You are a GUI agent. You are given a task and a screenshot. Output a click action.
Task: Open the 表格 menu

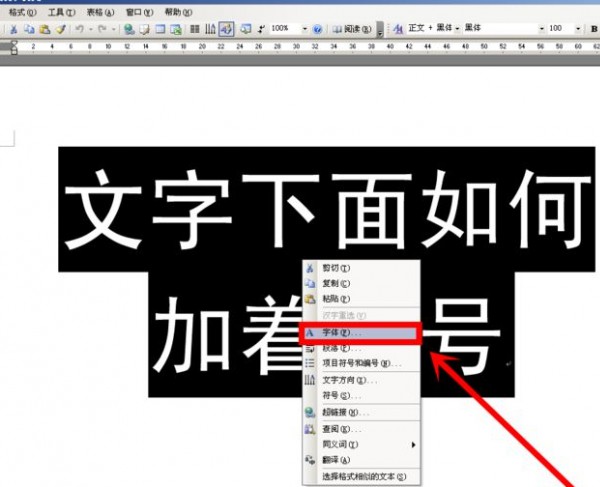pos(100,12)
